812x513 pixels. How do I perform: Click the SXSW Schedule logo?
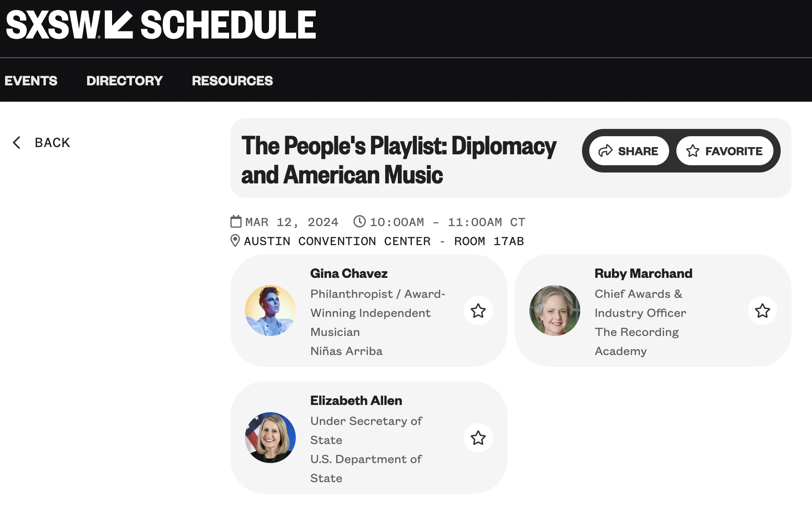161,25
